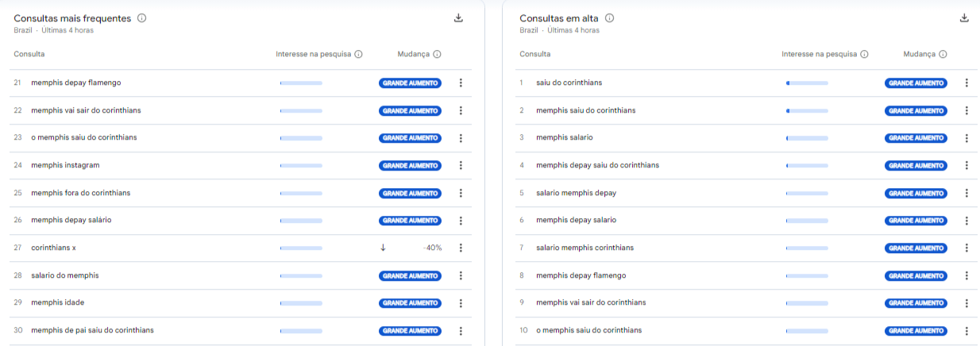Open query memphis idade
The width and height of the screenshot is (980, 346).
[x=57, y=303]
